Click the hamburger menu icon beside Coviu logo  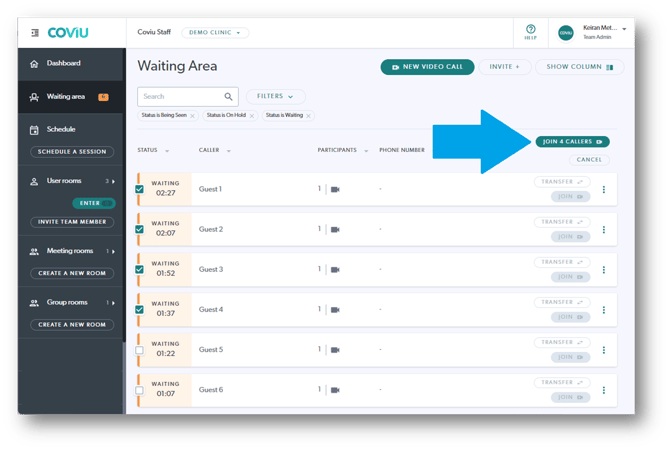(35, 32)
